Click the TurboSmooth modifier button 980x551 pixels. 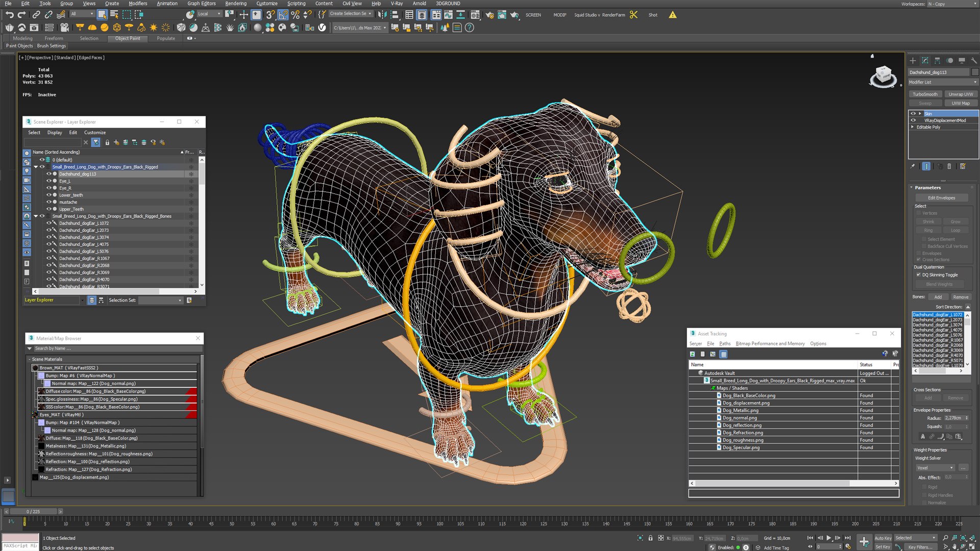click(x=925, y=94)
